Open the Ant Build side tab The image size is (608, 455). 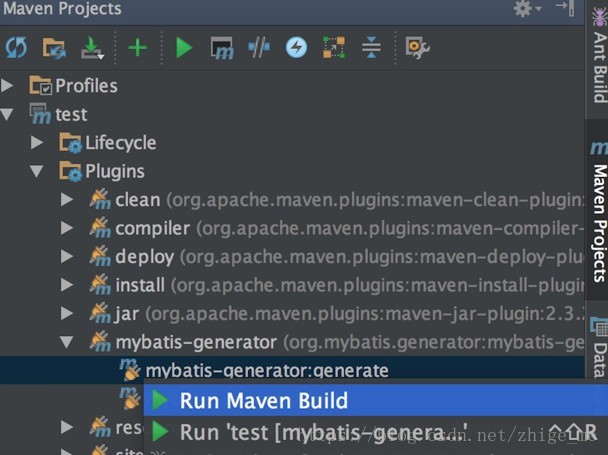tap(599, 54)
